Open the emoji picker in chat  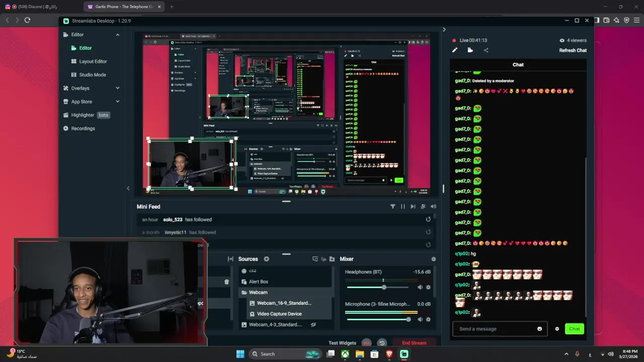[x=540, y=329]
